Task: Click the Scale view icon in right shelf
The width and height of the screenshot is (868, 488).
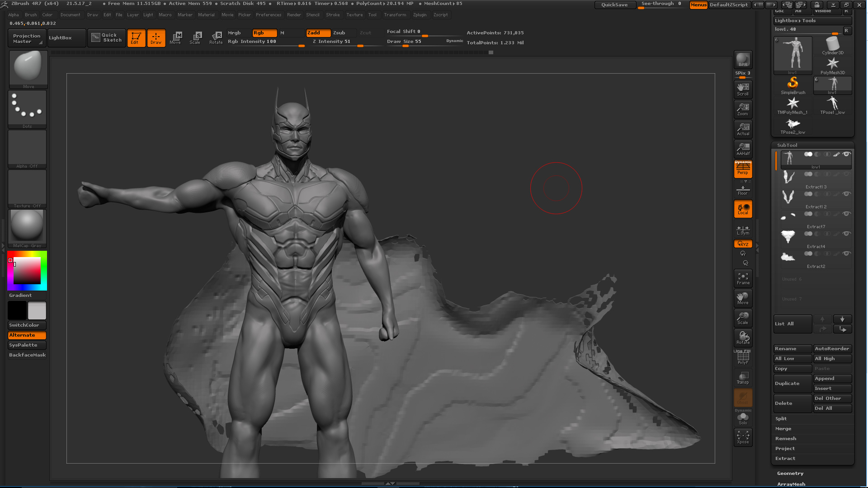Action: point(743,318)
